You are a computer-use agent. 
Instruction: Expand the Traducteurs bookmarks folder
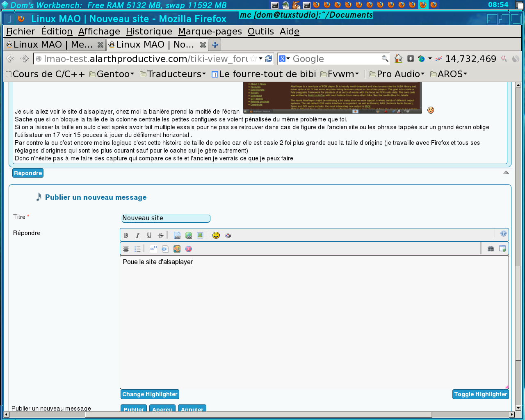click(173, 74)
